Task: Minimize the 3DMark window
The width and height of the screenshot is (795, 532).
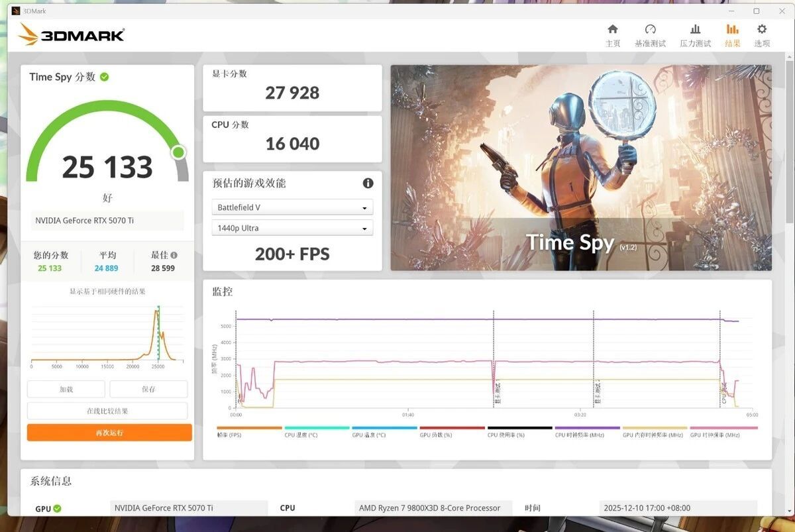Action: click(732, 11)
